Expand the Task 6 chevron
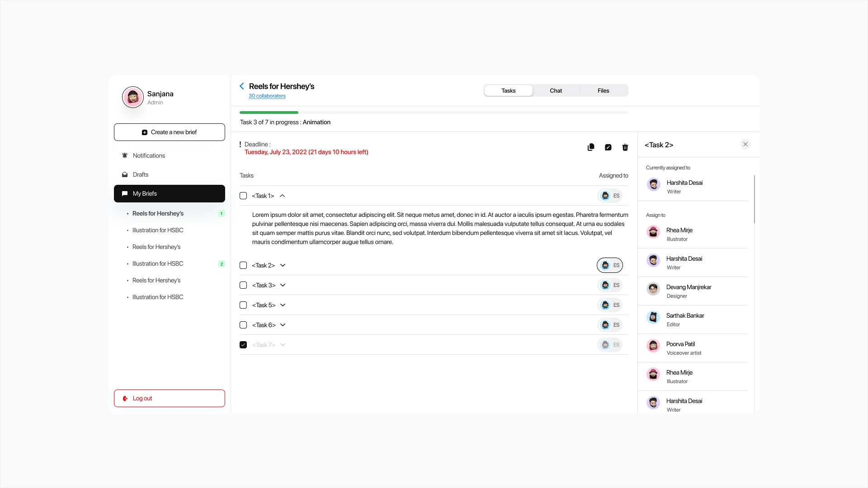The height and width of the screenshot is (488, 868). pos(283,325)
